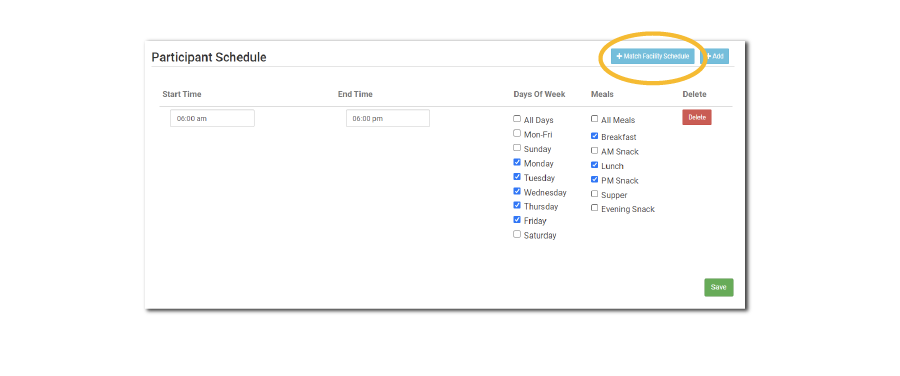The width and height of the screenshot is (900, 376).
Task: Click the blue Add button
Action: [715, 56]
